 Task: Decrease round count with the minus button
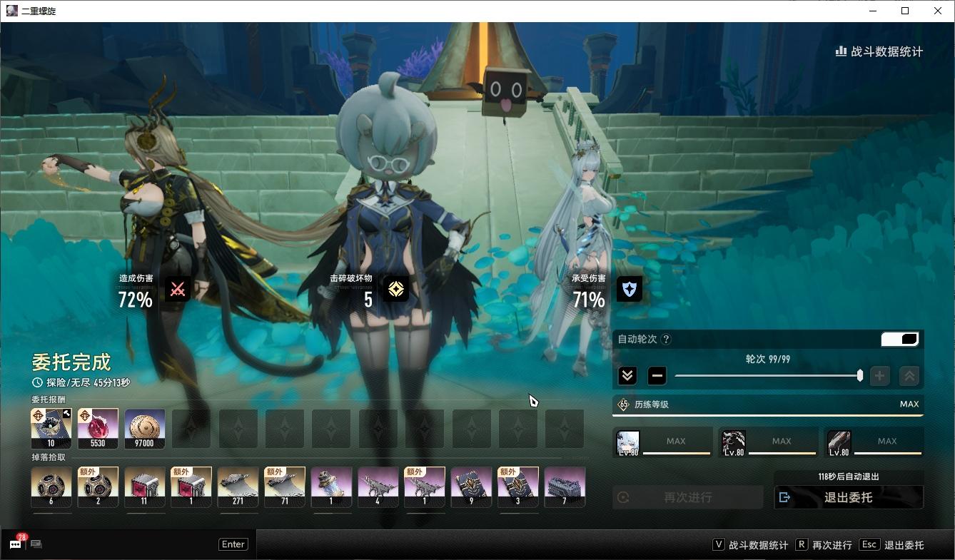pos(657,375)
